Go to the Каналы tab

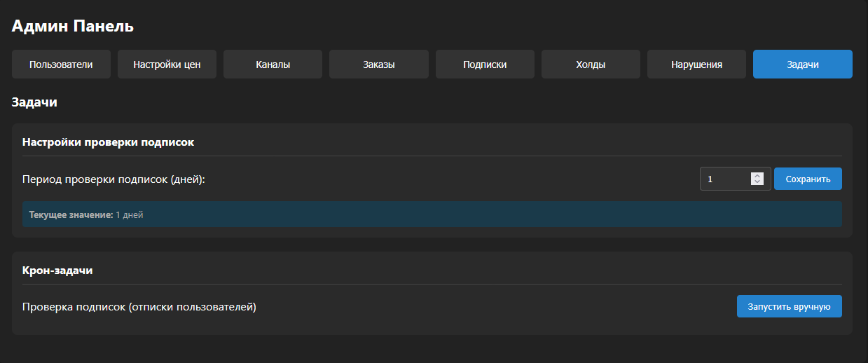click(x=273, y=64)
